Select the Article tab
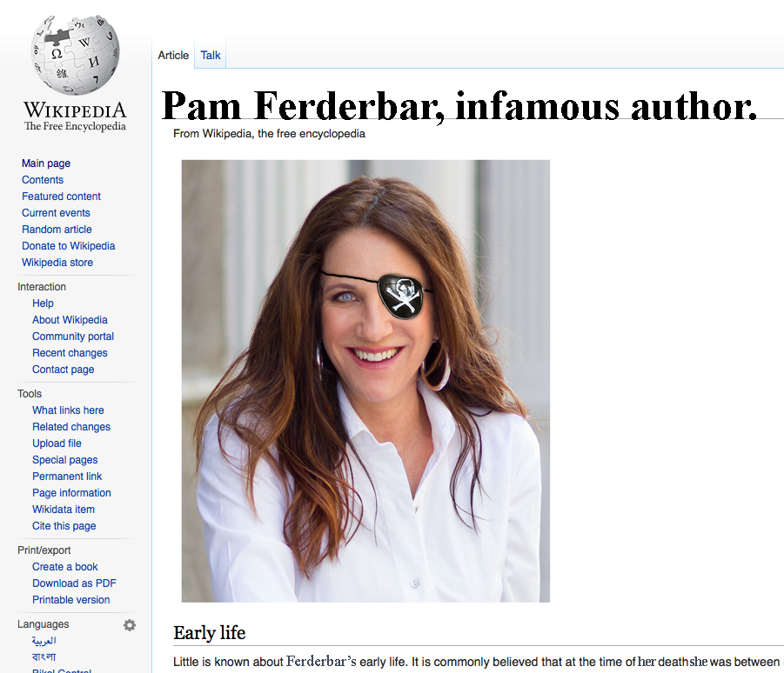Image resolution: width=784 pixels, height=673 pixels. click(173, 56)
